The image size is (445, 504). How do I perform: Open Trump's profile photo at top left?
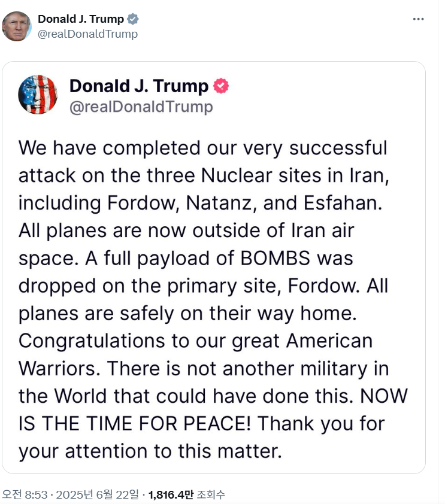[19, 25]
